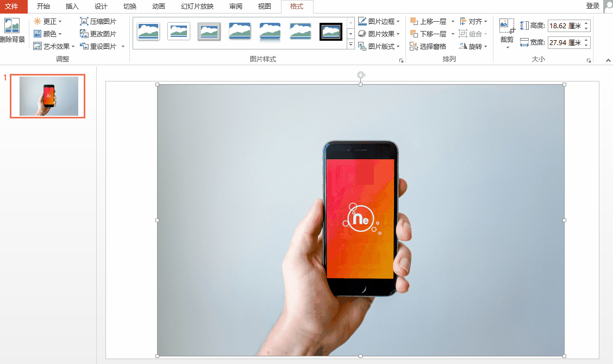
Task: Open the 艺术效果 (Artistic Effects) tool
Action: [54, 47]
